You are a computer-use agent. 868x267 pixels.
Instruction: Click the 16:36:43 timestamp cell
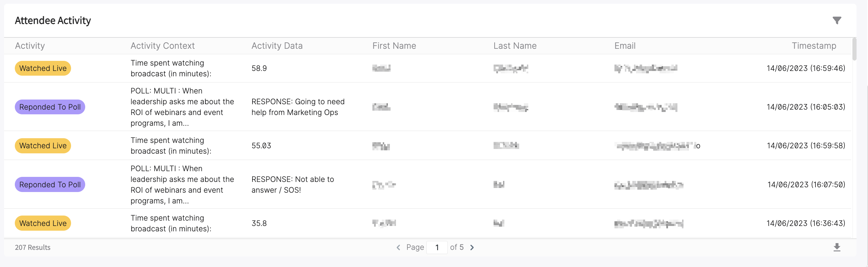pyautogui.click(x=806, y=223)
